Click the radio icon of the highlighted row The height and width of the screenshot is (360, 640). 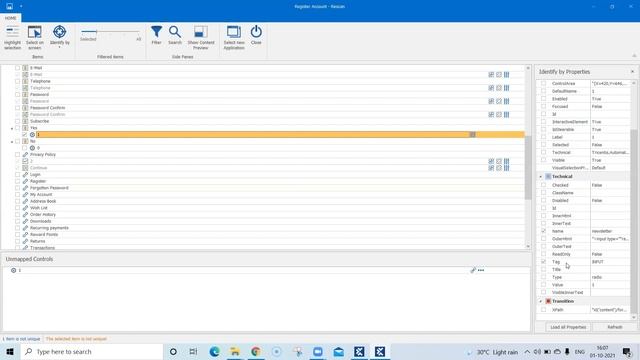pos(32,134)
